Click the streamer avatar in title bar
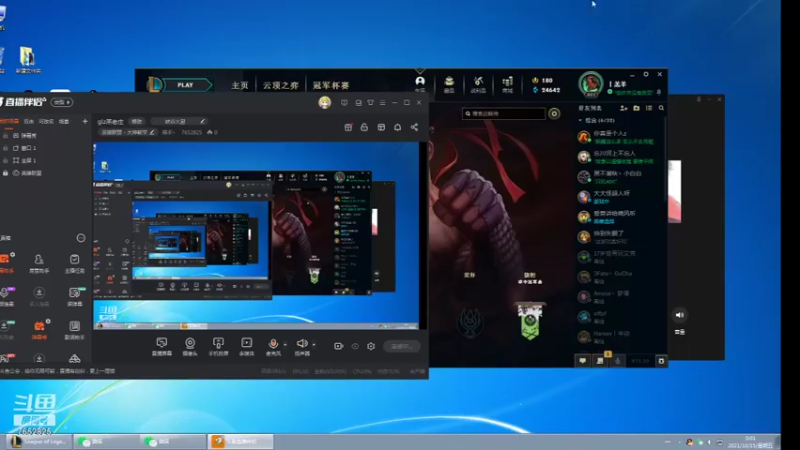The width and height of the screenshot is (800, 450). click(324, 103)
